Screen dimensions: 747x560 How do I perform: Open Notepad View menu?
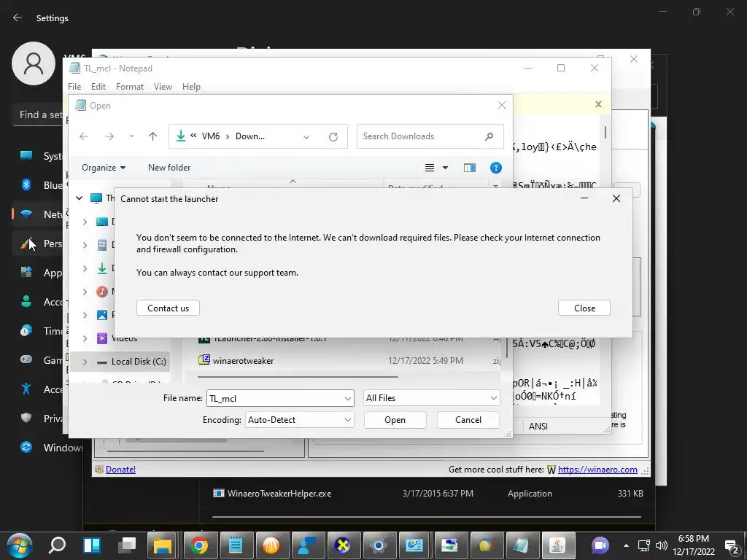[163, 87]
